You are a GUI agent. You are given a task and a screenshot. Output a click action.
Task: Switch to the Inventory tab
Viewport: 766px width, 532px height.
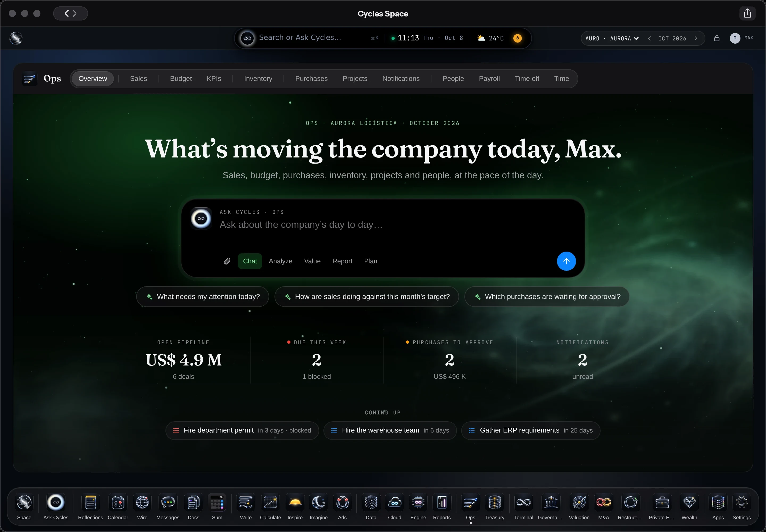point(258,79)
